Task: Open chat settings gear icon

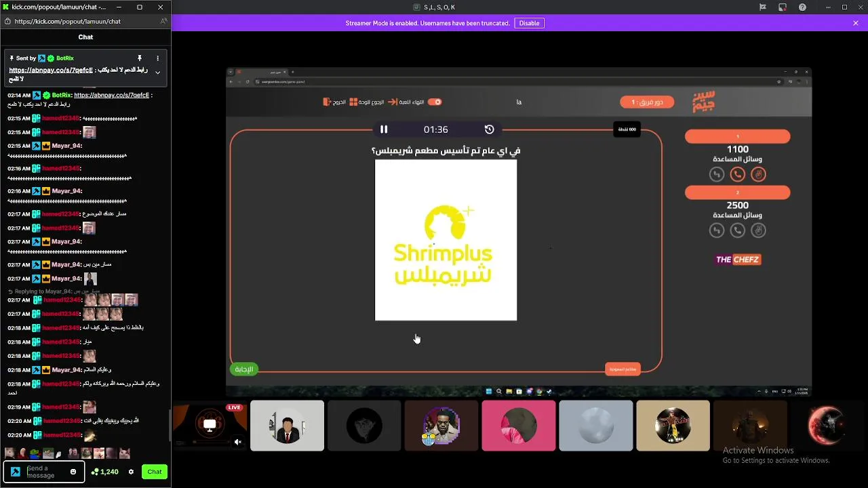Action: coord(131,472)
